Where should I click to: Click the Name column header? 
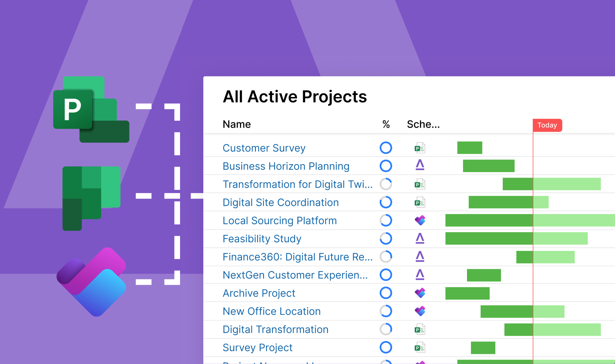pyautogui.click(x=237, y=124)
